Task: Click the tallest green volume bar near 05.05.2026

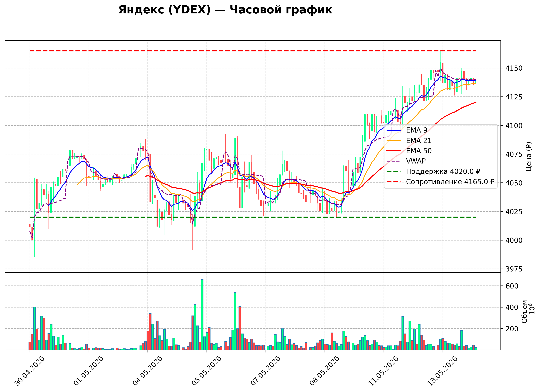Action: tap(202, 315)
